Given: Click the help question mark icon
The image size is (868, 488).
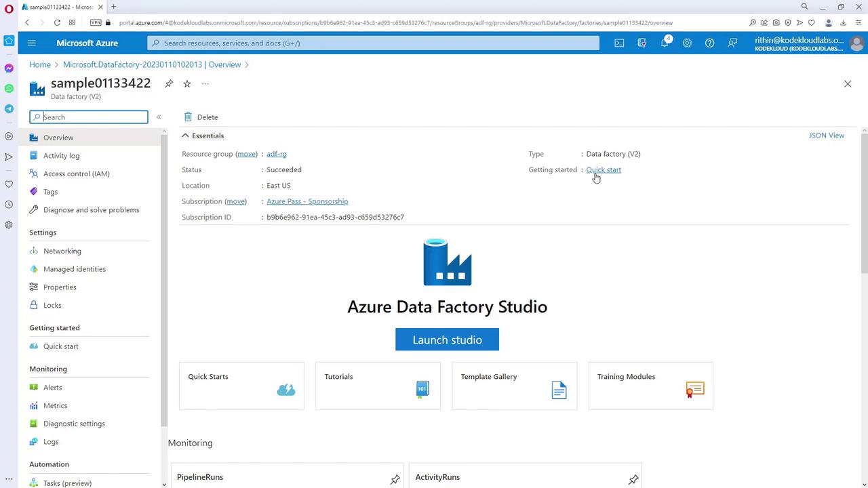Looking at the screenshot, I should coord(709,43).
